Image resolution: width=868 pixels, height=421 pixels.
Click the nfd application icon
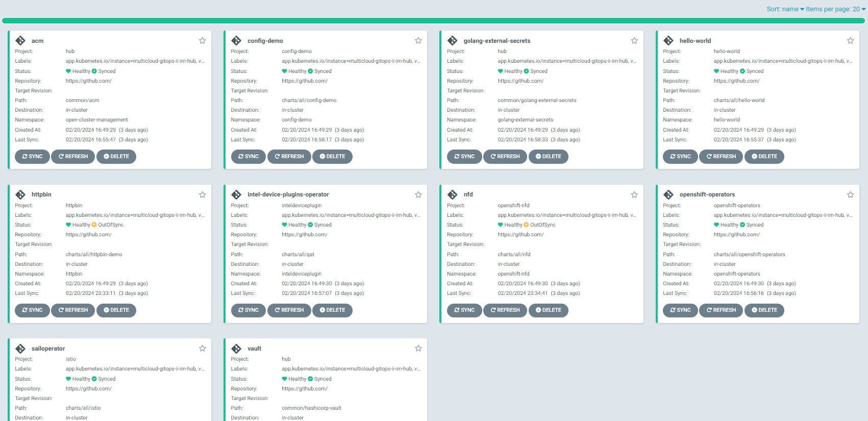(452, 194)
